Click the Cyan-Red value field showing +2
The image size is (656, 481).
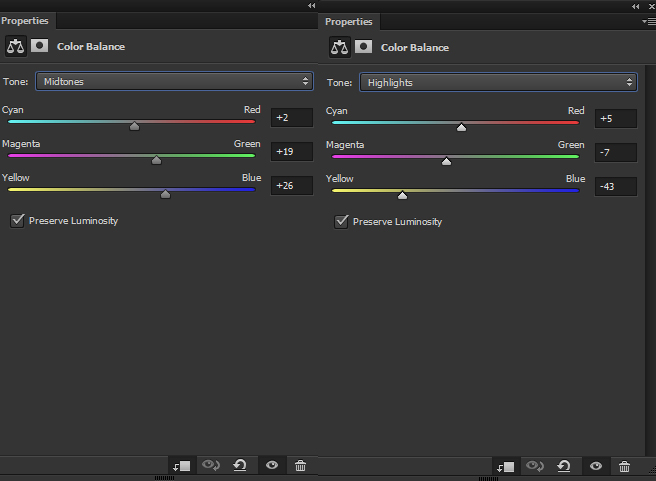tap(291, 118)
